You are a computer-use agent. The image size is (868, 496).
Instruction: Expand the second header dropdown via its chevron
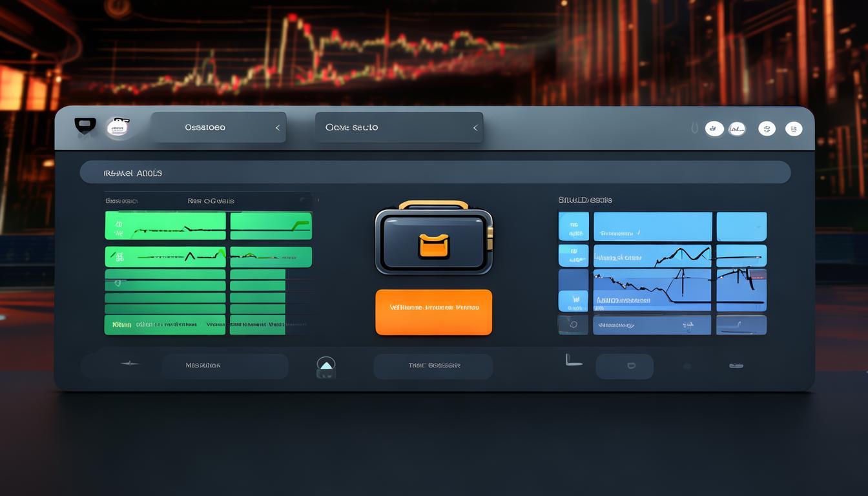pyautogui.click(x=475, y=128)
